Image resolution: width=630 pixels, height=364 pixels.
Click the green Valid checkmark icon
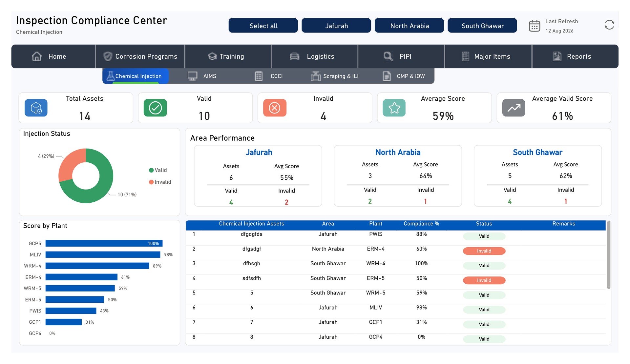pyautogui.click(x=155, y=108)
